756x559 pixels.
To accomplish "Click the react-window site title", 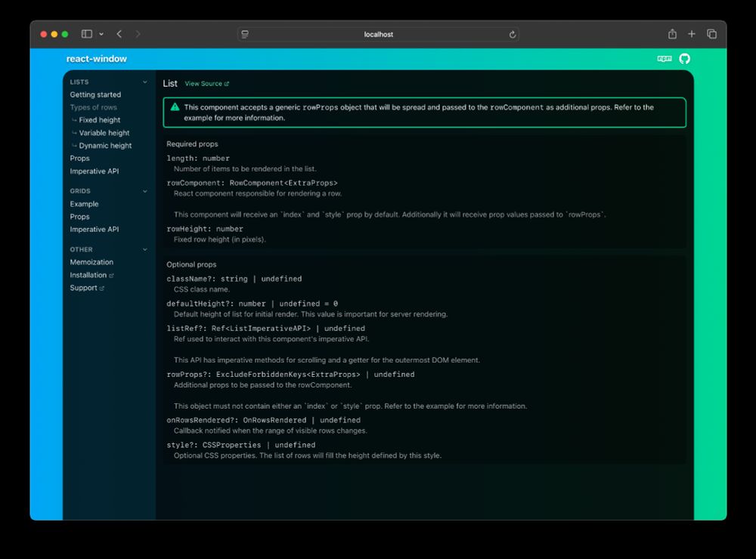I will (x=97, y=59).
